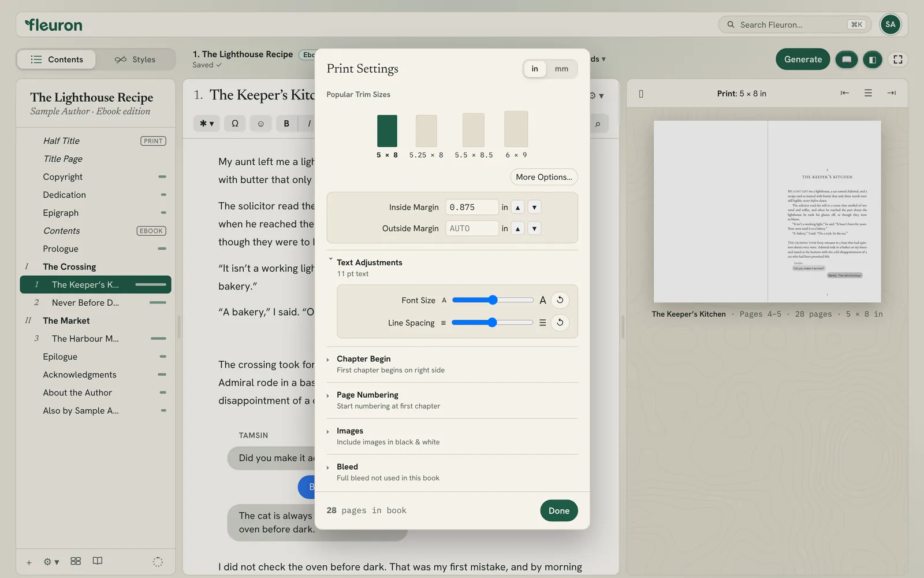Insert special character with Omega icon

pyautogui.click(x=234, y=123)
